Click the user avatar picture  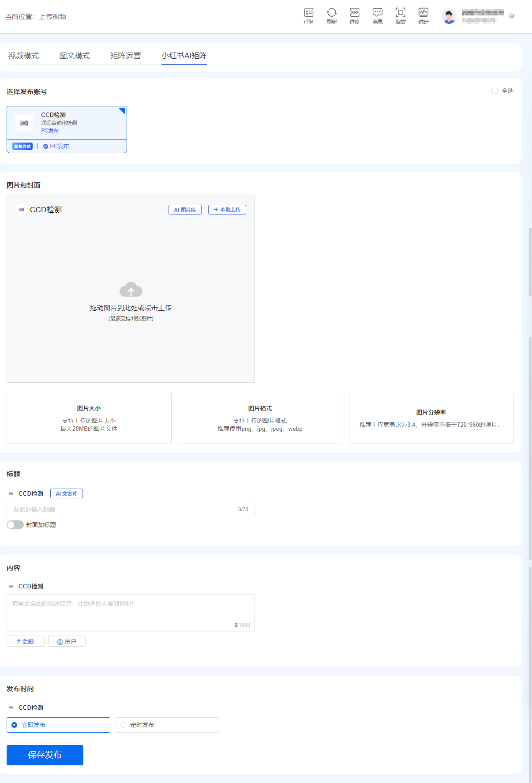click(449, 16)
